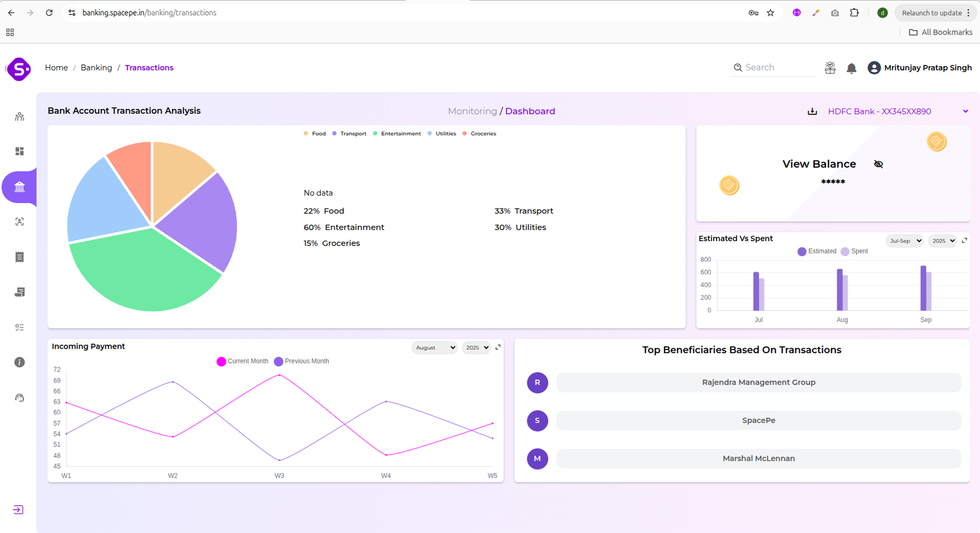Expand the Incoming Payment chart fullscreen
The height and width of the screenshot is (533, 980).
point(498,347)
